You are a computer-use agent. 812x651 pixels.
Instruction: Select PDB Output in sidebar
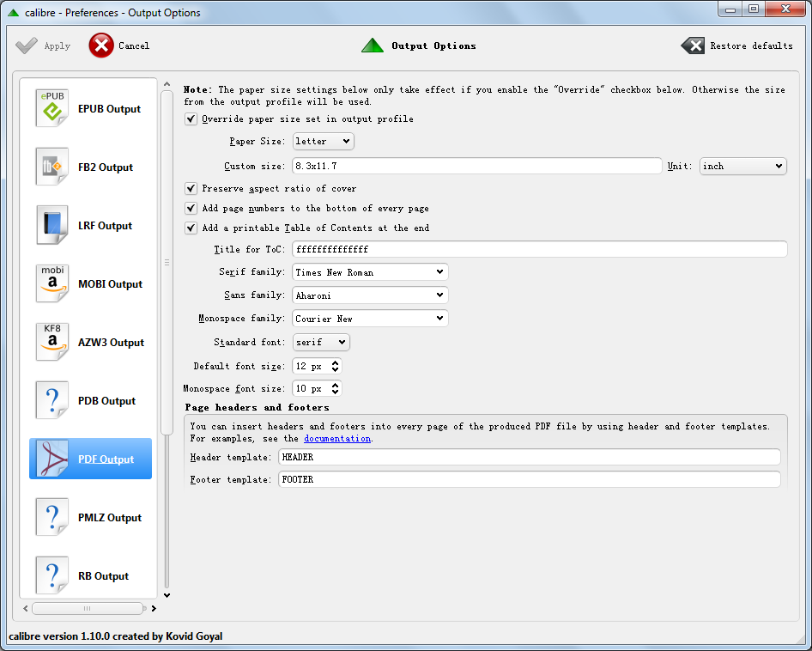coord(91,401)
